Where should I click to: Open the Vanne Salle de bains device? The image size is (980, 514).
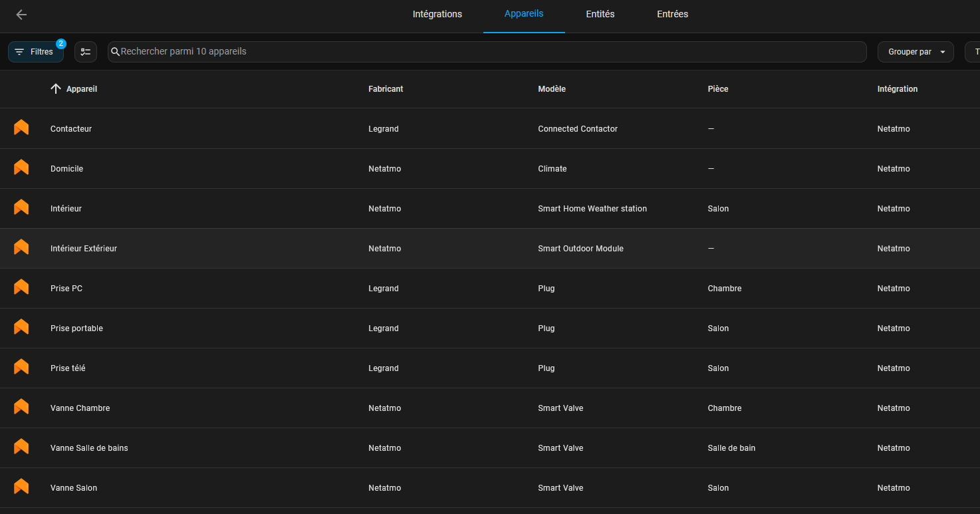89,448
